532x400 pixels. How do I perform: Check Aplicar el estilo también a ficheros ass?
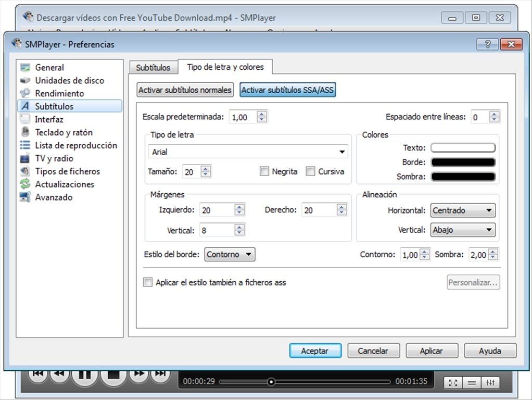tap(148, 282)
